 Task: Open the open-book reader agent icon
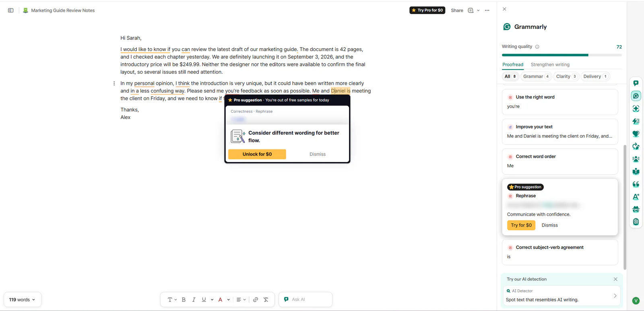click(x=636, y=171)
